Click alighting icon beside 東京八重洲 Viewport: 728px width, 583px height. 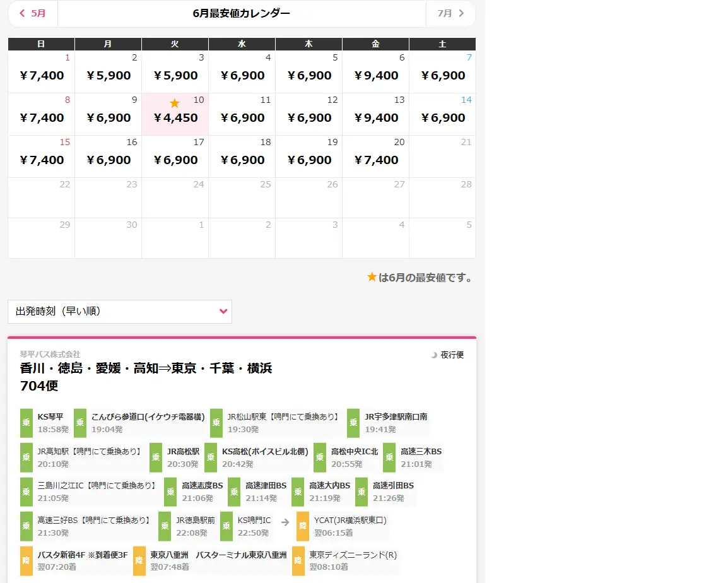coord(139,561)
